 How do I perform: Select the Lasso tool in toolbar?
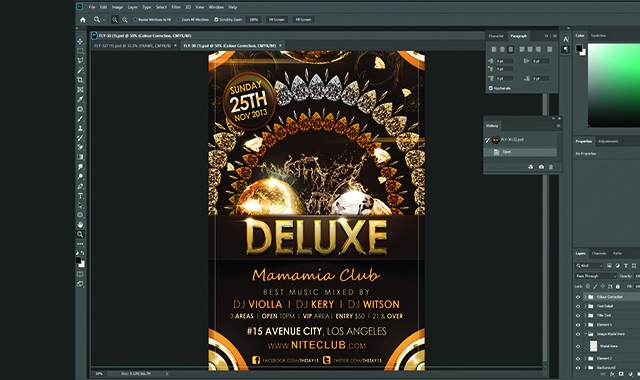click(x=80, y=60)
